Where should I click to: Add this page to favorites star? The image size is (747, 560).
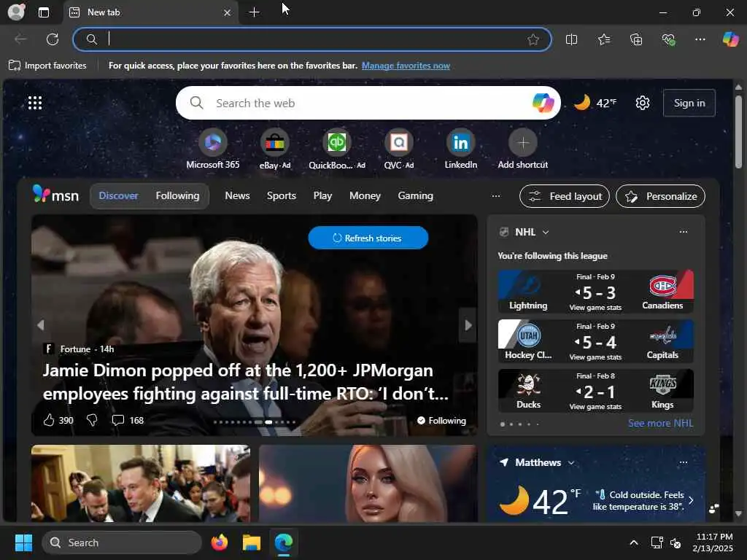[533, 39]
